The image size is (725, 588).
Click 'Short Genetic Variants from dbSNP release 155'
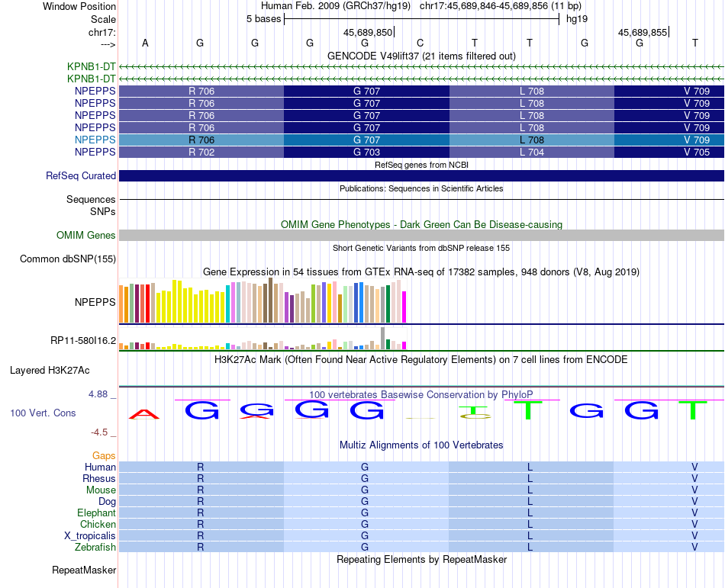click(421, 248)
